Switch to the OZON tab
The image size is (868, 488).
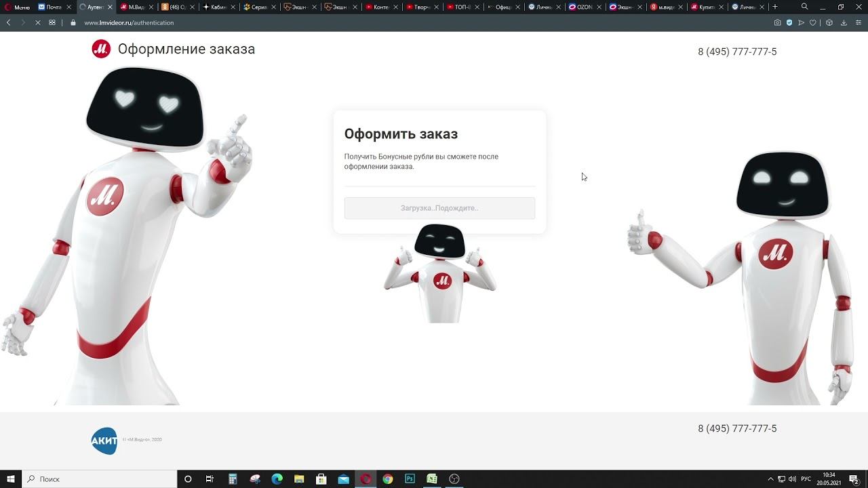[583, 7]
